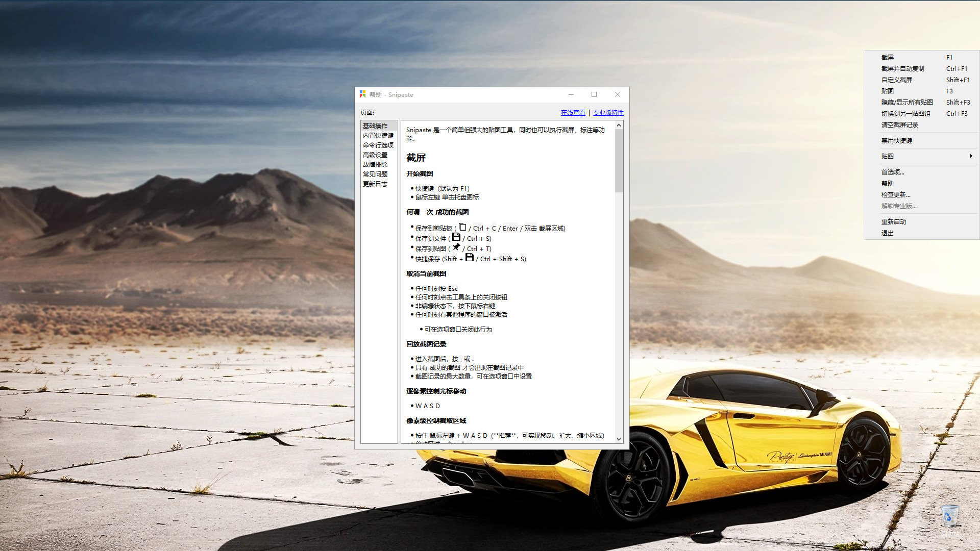Click the pin icon beside 保存到贴图
The image size is (980, 551).
456,247
